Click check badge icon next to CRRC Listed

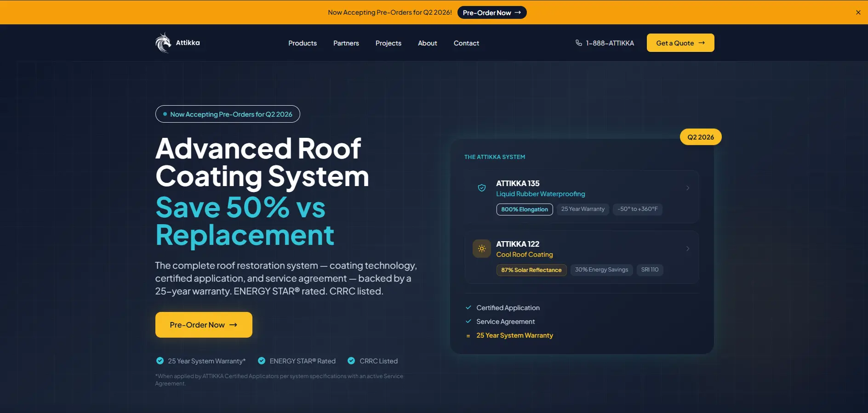[x=351, y=361]
